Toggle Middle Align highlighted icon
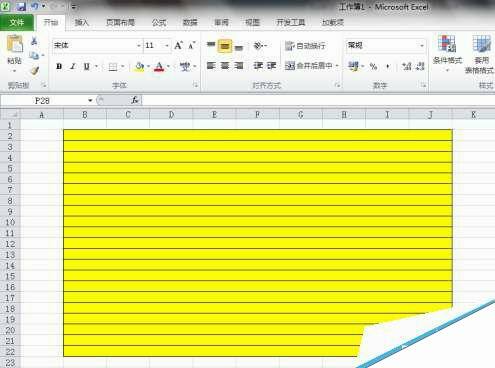Screen dimensions: 495x368 (x=225, y=46)
